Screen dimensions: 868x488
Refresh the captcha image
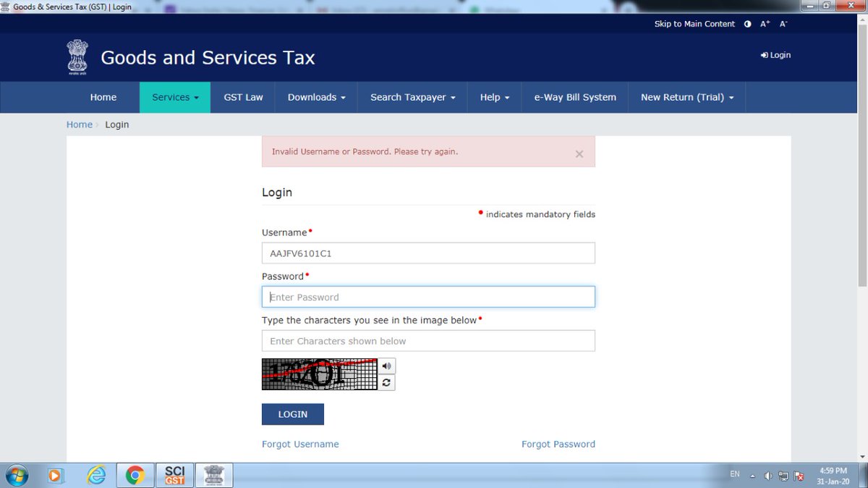pyautogui.click(x=387, y=382)
